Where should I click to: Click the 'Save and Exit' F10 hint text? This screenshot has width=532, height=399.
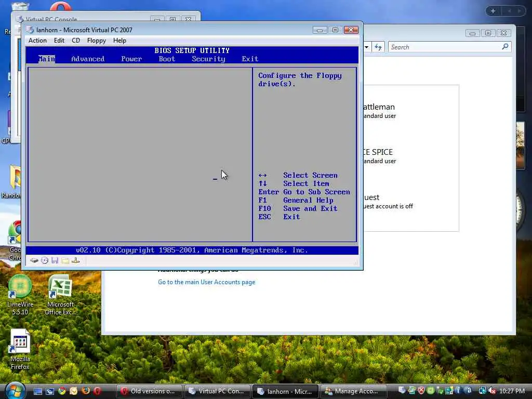pos(310,208)
